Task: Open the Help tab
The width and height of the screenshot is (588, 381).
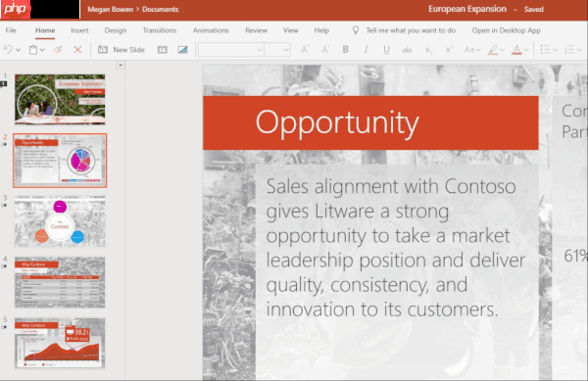Action: pos(321,30)
